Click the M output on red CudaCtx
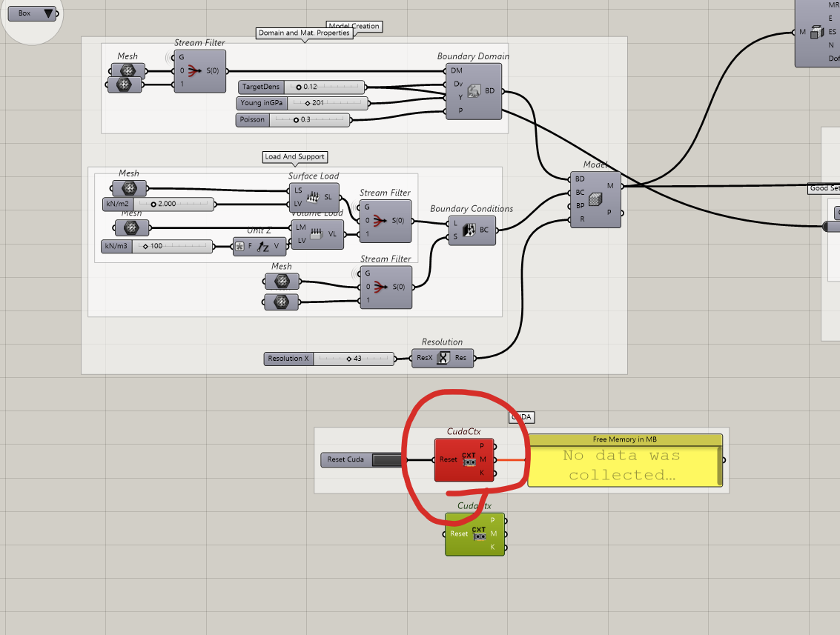The image size is (840, 635). click(485, 459)
